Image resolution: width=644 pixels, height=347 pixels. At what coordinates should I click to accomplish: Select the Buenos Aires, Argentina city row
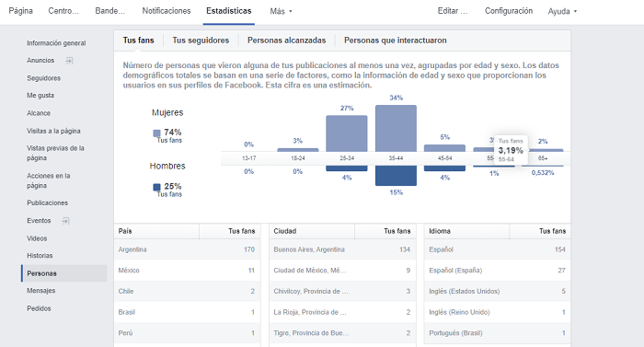[x=342, y=249]
